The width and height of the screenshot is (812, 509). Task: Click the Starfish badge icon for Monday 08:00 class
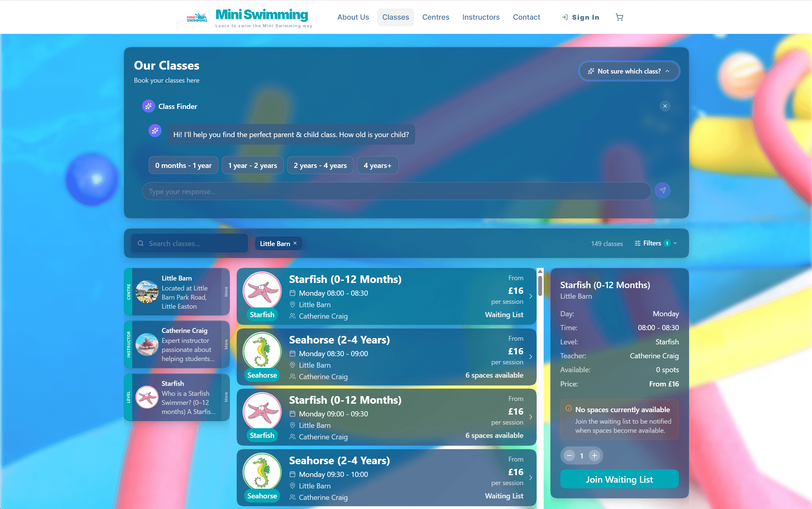coord(262,291)
